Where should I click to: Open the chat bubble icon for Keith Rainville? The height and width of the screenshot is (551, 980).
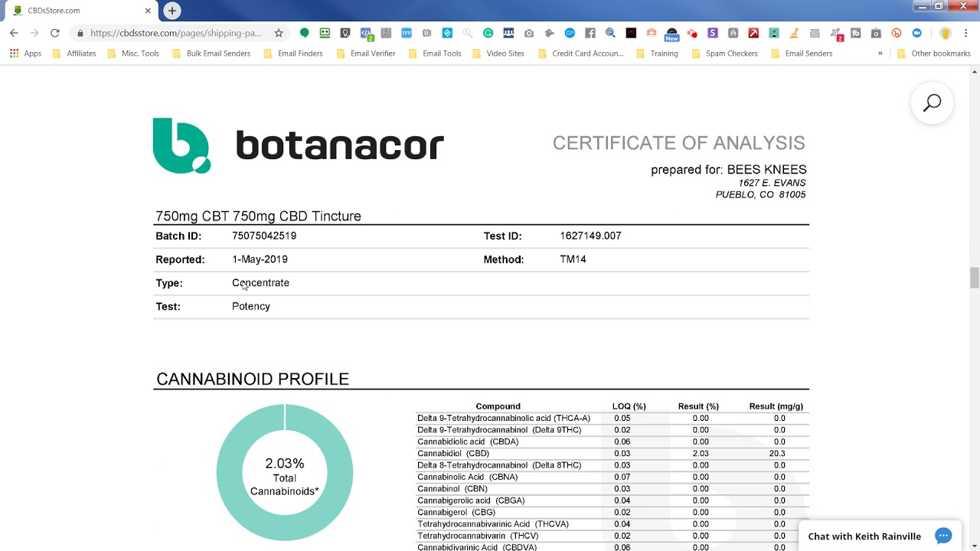[x=943, y=536]
